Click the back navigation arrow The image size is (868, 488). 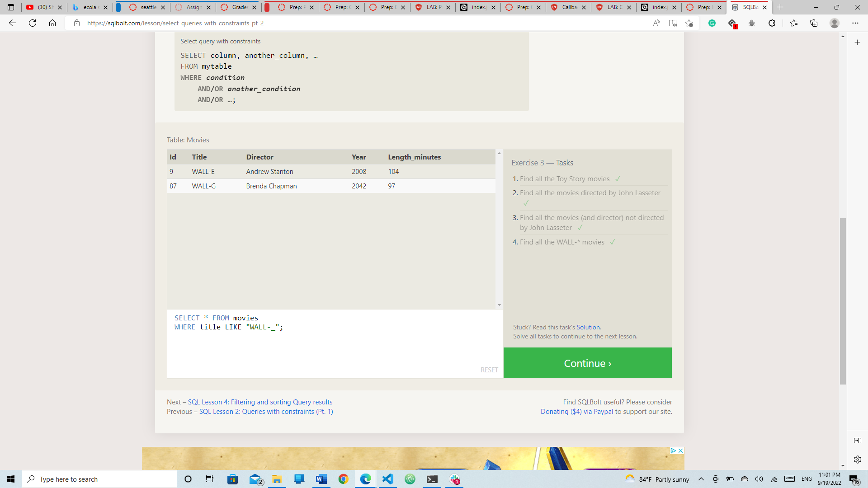(12, 23)
